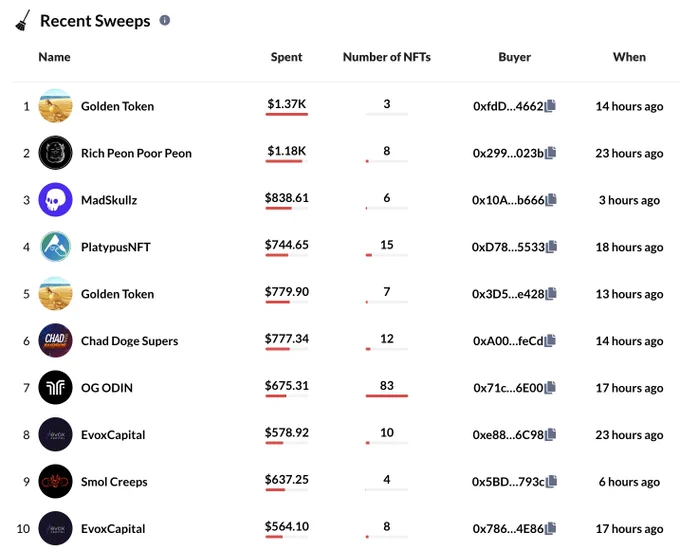This screenshot has height=551, width=680.
Task: Sort by the Name column header
Action: [x=54, y=57]
